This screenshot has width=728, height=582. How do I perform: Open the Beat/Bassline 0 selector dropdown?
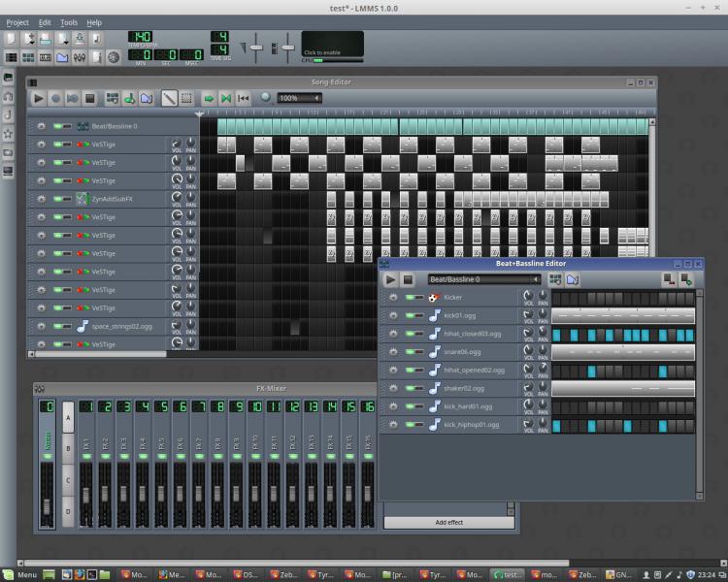483,279
